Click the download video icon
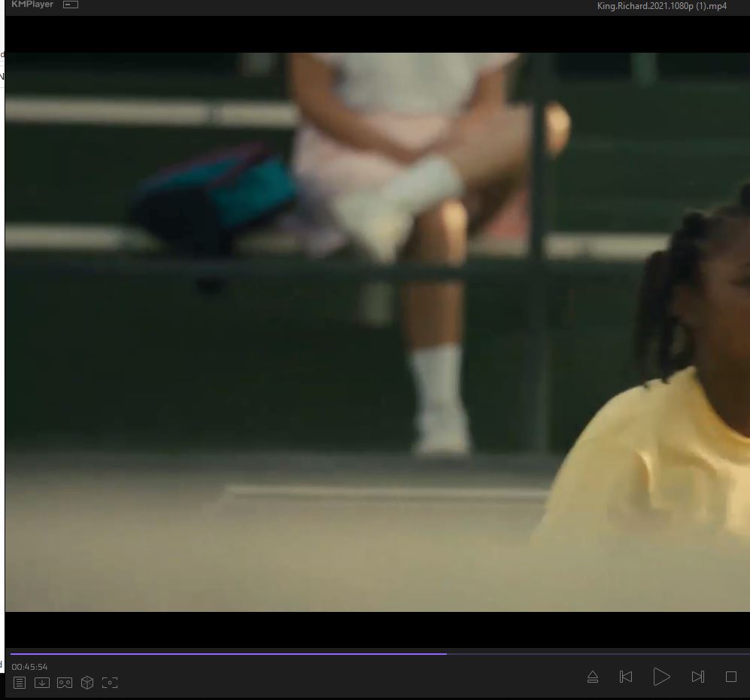The image size is (750, 700). tap(42, 683)
